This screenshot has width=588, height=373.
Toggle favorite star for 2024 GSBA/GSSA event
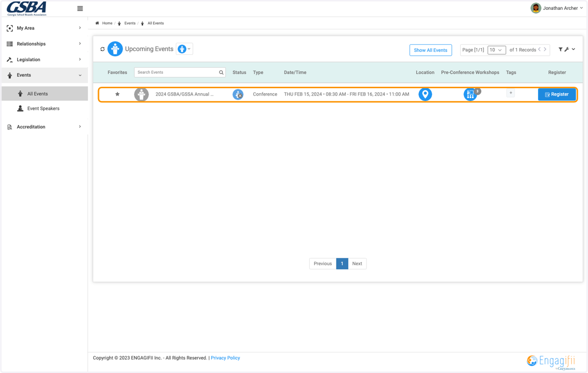pos(117,94)
